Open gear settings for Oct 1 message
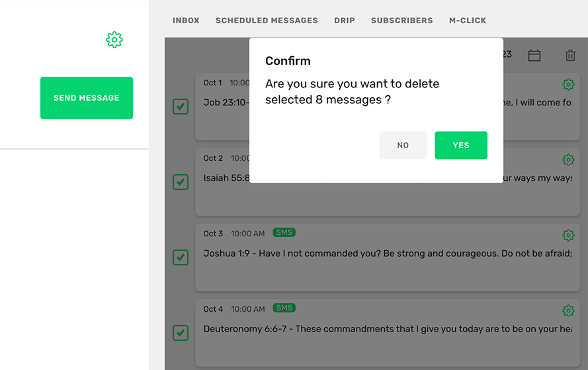This screenshot has height=370, width=588. [x=567, y=84]
